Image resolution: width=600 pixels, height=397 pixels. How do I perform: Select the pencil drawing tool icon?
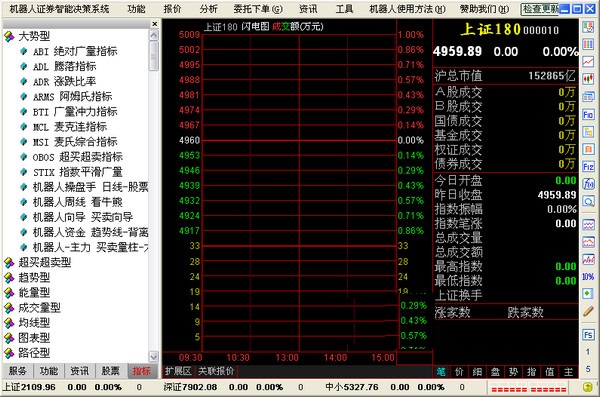(x=588, y=311)
